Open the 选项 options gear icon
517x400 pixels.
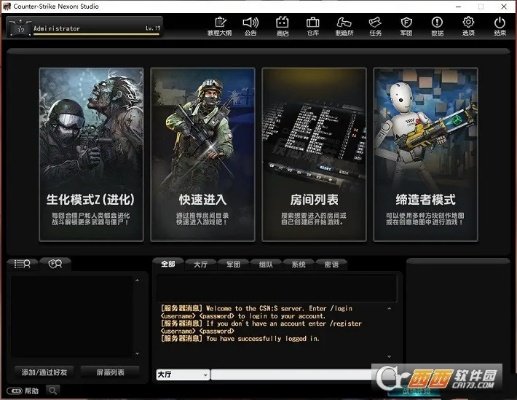pyautogui.click(x=468, y=26)
